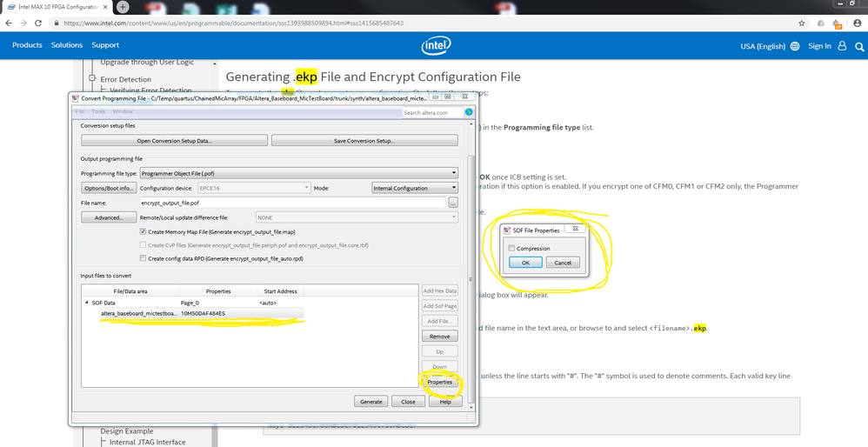Enable the Compression checkbox
This screenshot has width=868, height=447.
pos(511,249)
